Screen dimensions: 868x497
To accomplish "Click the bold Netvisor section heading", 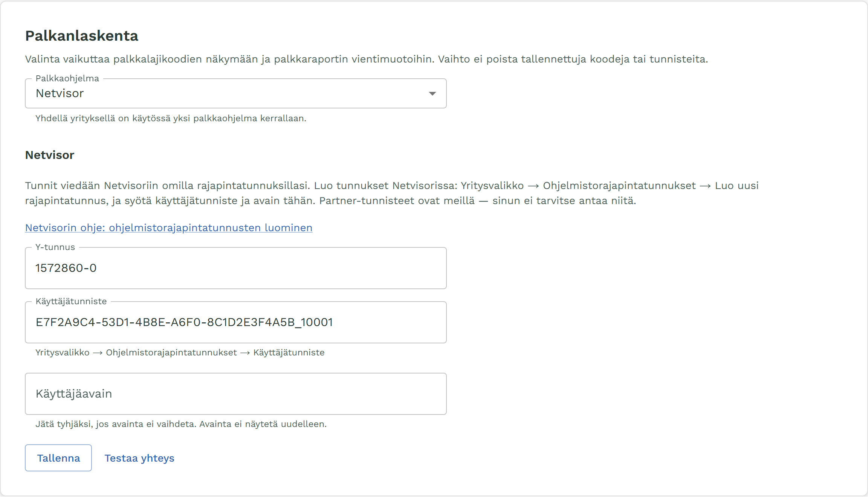I will pos(50,155).
